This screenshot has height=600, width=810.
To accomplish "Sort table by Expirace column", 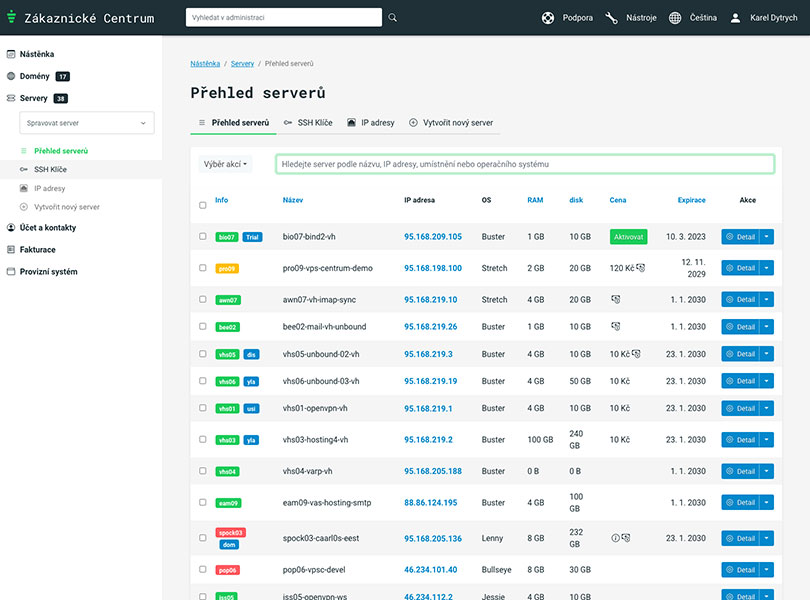I will click(x=691, y=200).
